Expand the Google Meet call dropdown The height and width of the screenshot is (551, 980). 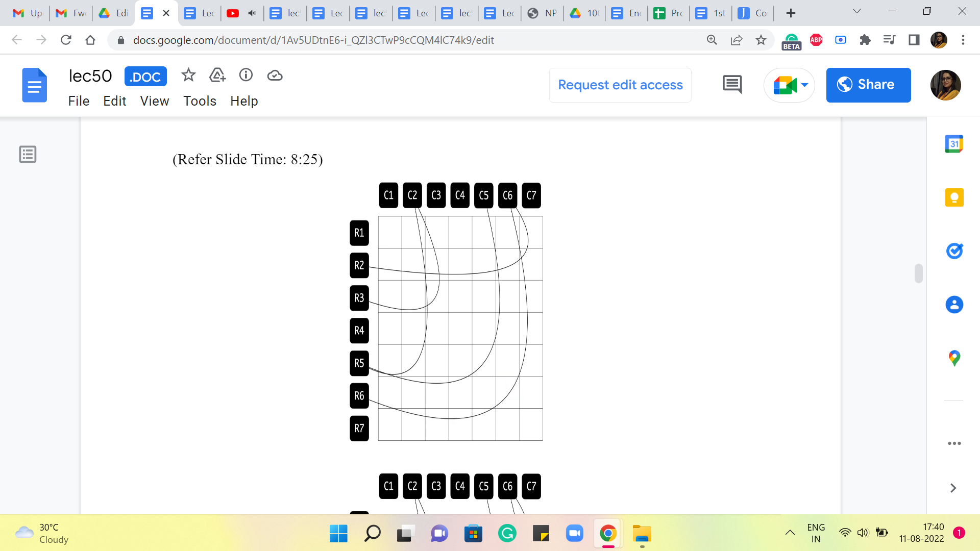(805, 85)
